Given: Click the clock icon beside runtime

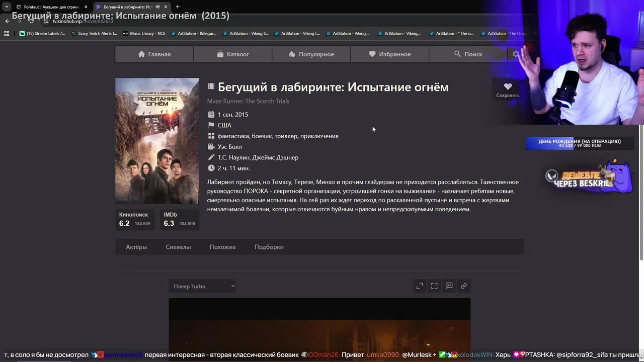Looking at the screenshot, I should point(211,168).
